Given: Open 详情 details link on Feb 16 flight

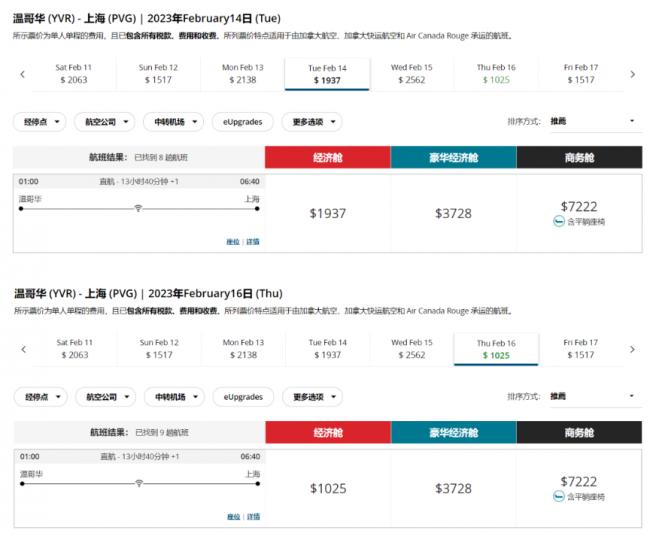Looking at the screenshot, I should (x=254, y=517).
